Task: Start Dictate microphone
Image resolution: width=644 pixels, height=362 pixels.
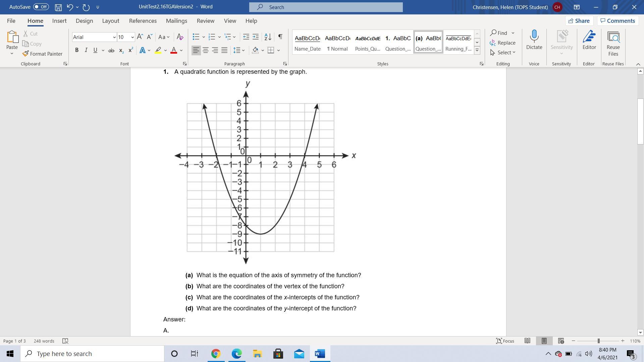Action: click(534, 37)
